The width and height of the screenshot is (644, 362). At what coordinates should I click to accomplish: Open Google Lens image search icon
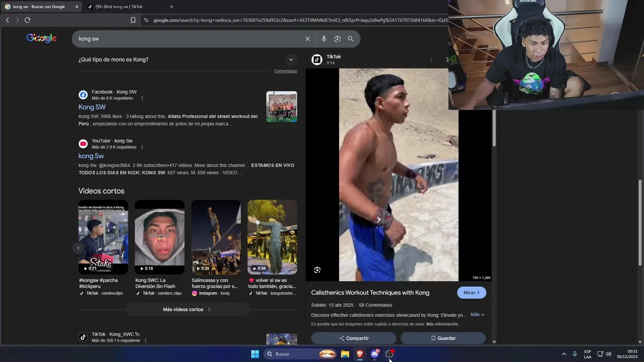pyautogui.click(x=337, y=39)
